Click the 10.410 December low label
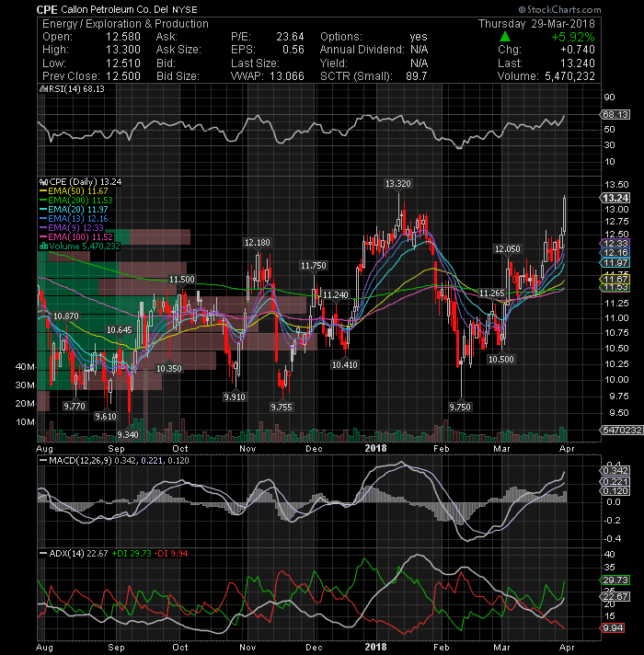Screen dimensions: 644x655 pyautogui.click(x=345, y=365)
